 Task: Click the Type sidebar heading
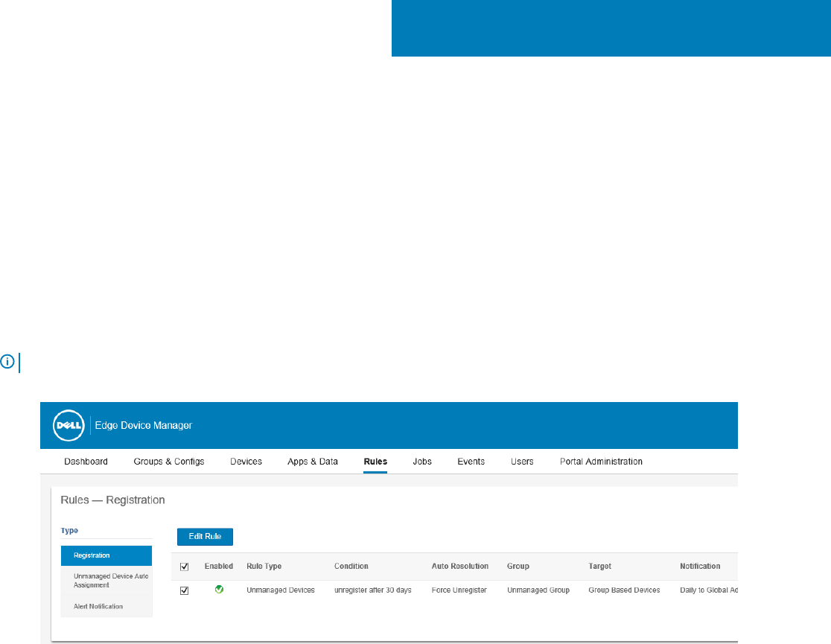tap(69, 531)
